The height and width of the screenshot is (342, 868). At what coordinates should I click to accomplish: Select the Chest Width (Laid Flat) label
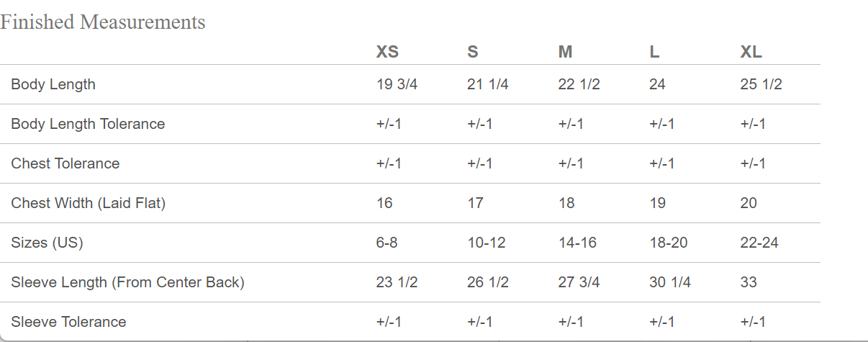click(x=89, y=203)
